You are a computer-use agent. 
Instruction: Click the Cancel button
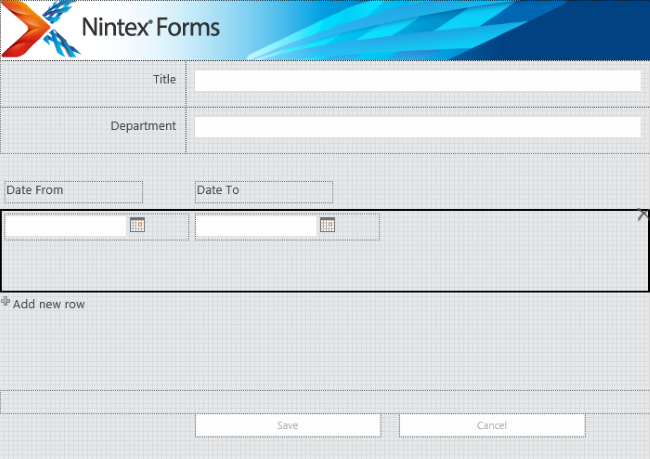pyautogui.click(x=492, y=425)
